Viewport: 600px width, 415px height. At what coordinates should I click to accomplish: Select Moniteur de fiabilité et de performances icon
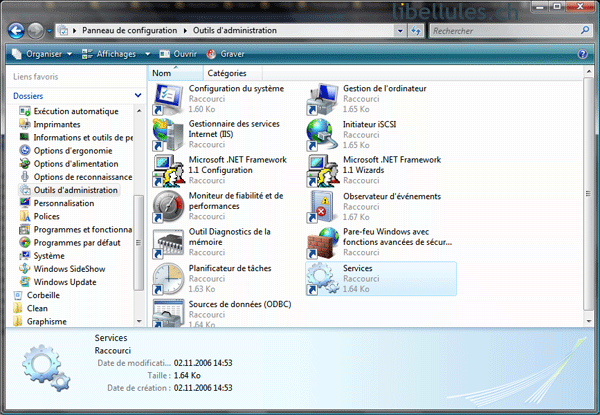click(168, 207)
